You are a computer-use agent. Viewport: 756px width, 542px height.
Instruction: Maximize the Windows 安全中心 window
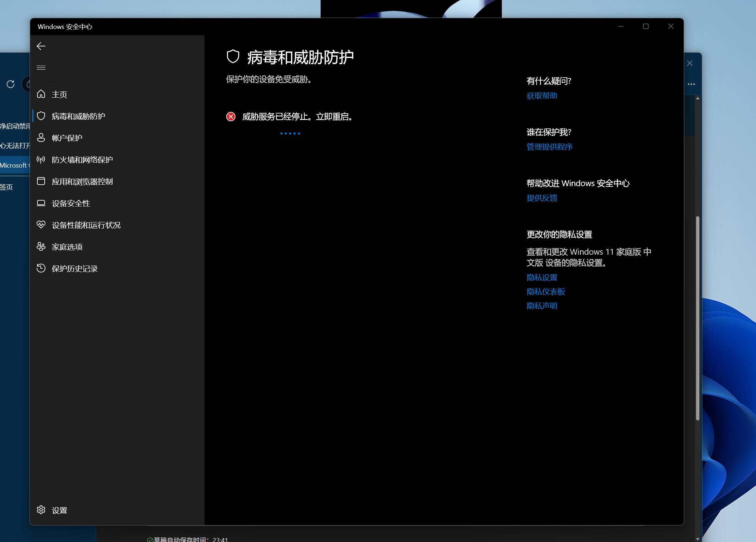click(x=646, y=26)
